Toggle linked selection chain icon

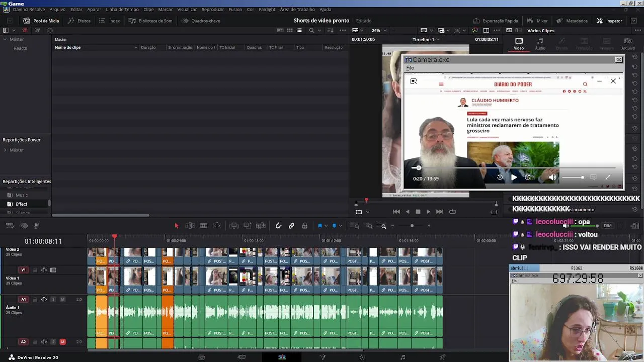291,226
